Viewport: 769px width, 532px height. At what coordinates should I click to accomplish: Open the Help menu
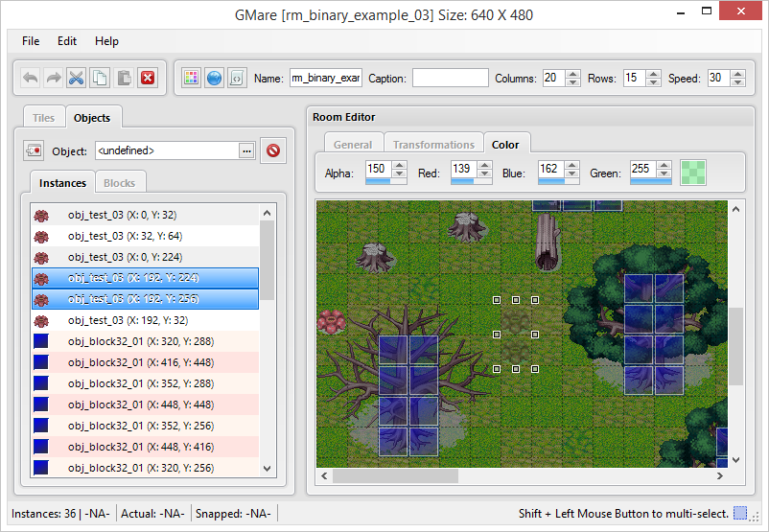coord(107,41)
